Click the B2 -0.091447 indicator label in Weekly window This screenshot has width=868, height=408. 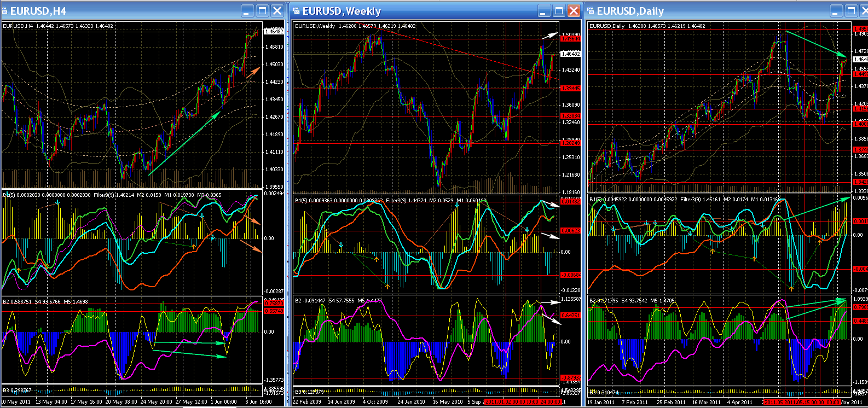click(x=311, y=301)
